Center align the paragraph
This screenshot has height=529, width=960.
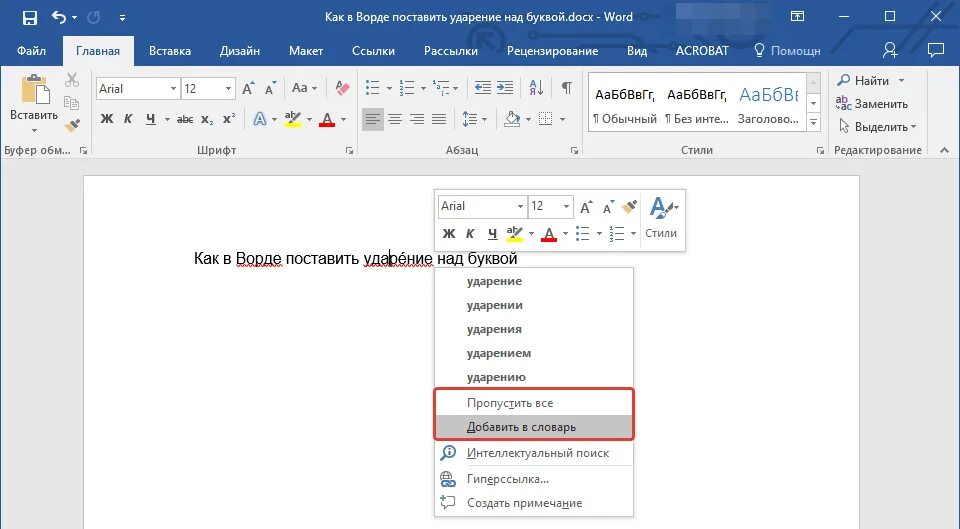click(x=395, y=119)
